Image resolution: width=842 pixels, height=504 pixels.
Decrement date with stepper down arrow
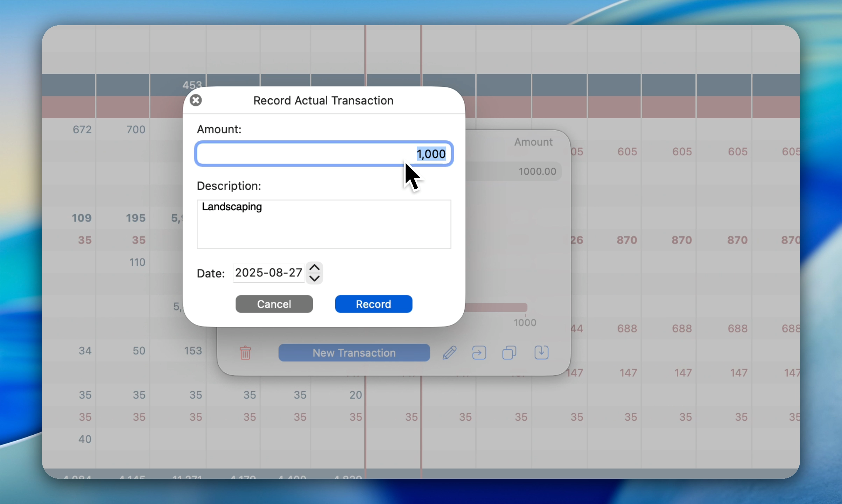coord(314,278)
